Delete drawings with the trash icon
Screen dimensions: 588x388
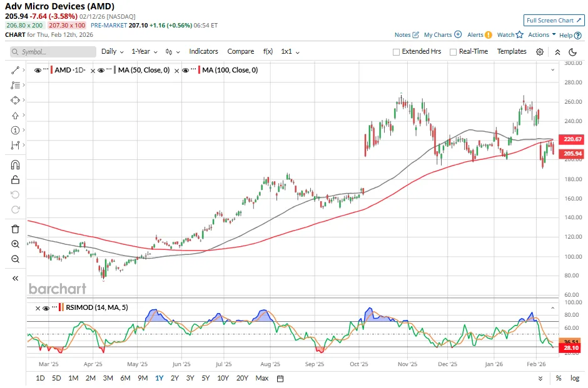pos(16,229)
